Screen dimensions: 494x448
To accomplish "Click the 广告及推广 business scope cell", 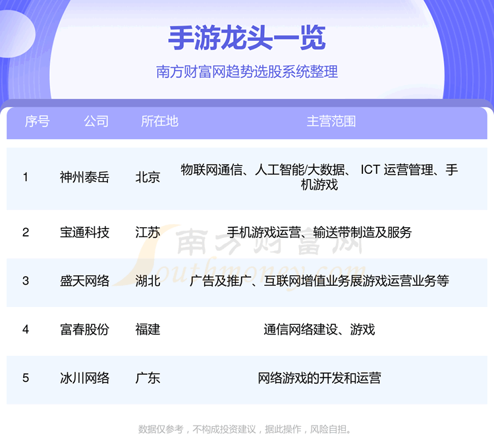I will click(319, 281).
